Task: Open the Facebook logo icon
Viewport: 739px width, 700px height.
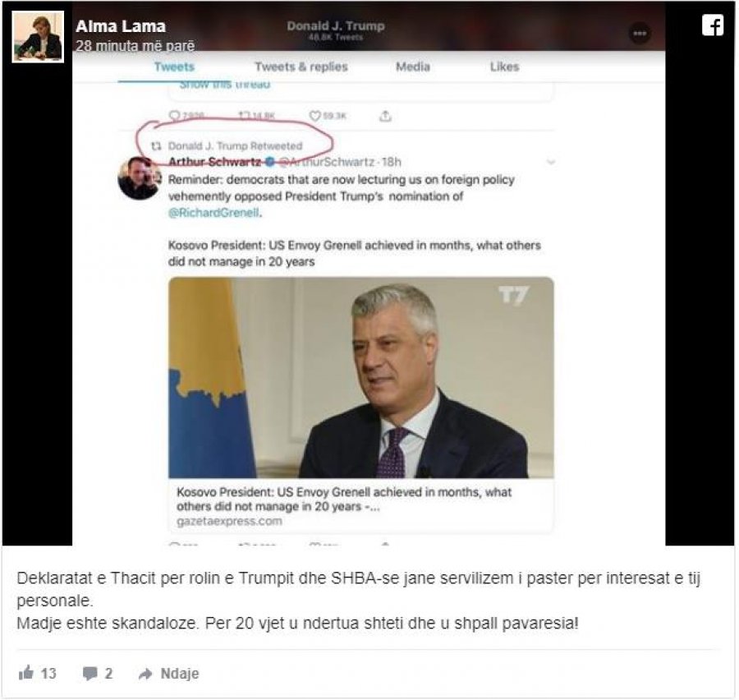Action: (x=712, y=25)
